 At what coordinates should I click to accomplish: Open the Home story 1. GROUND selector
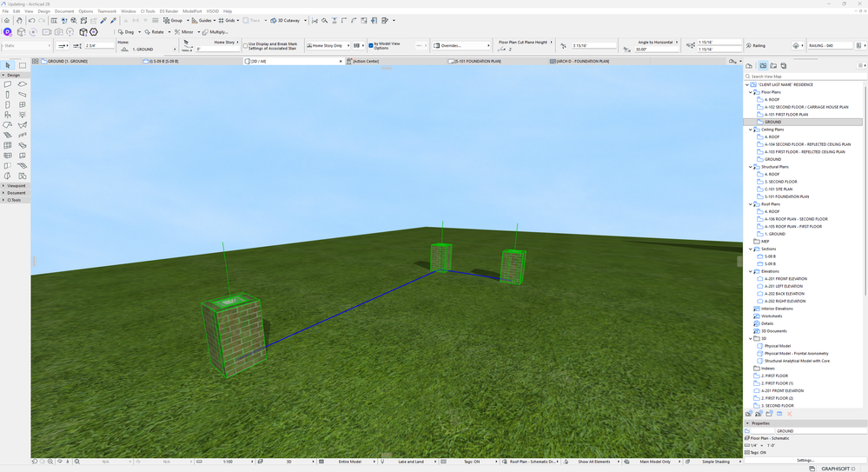pos(149,50)
